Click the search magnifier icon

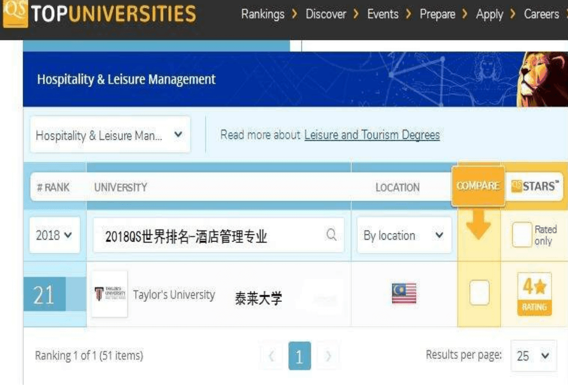click(332, 235)
